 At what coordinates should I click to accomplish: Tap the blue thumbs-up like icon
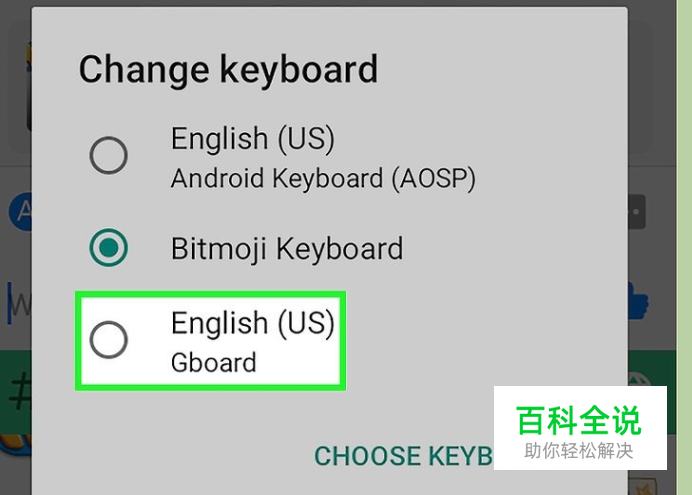[637, 301]
